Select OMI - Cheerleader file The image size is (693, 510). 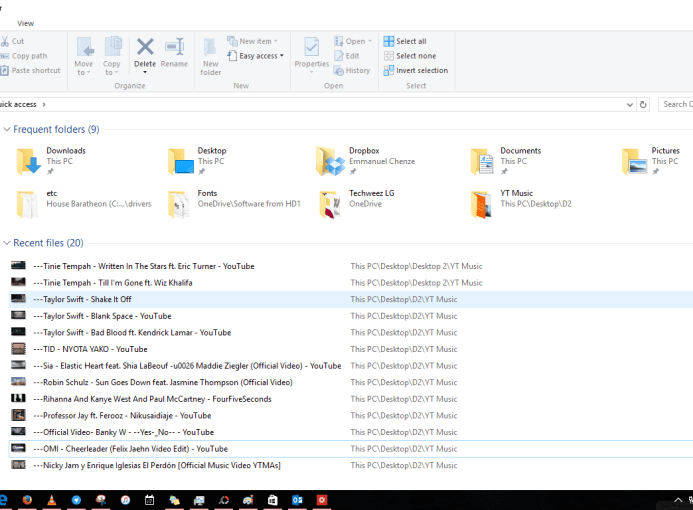point(351,449)
